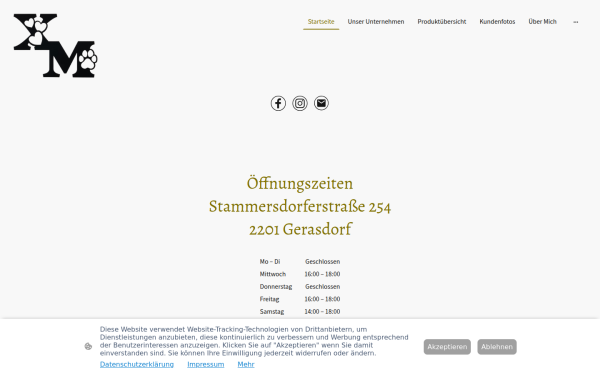Select the Startseite nav item

[321, 22]
